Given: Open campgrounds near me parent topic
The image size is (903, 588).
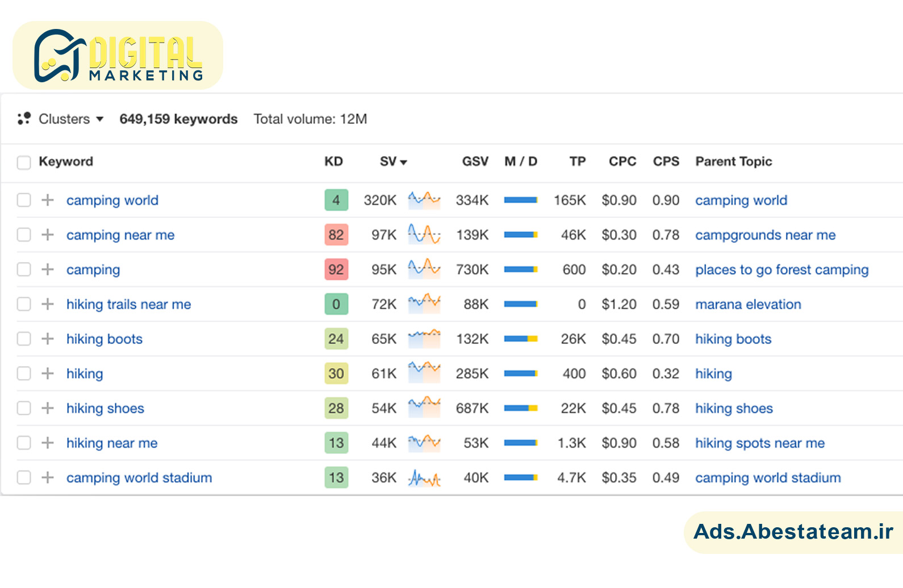Looking at the screenshot, I should [x=766, y=235].
